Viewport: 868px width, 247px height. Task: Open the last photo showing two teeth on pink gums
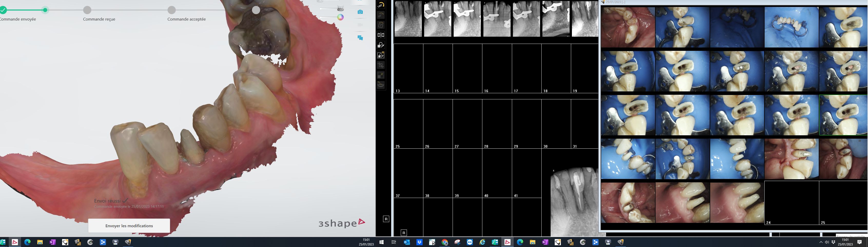737,203
